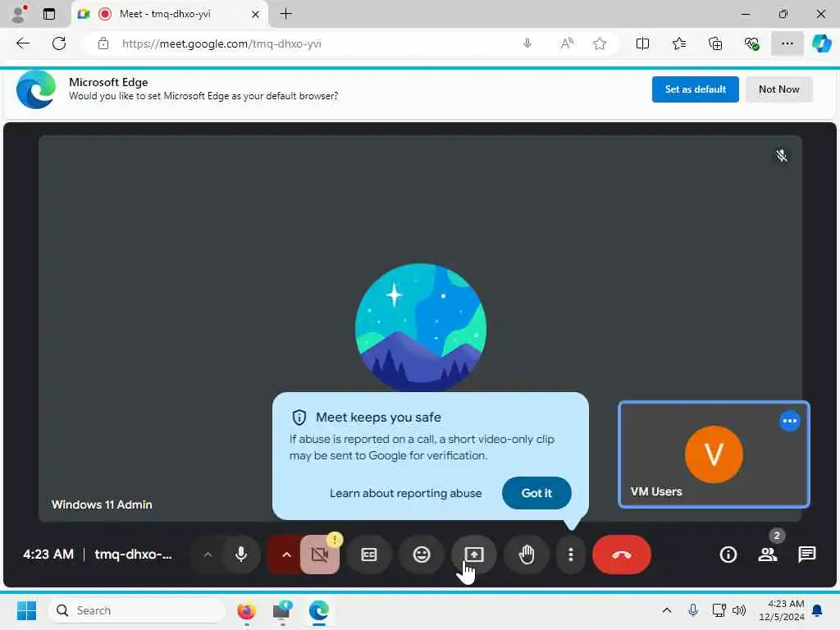
Task: Dismiss Edge prompt with Not Now
Action: pyautogui.click(x=779, y=89)
